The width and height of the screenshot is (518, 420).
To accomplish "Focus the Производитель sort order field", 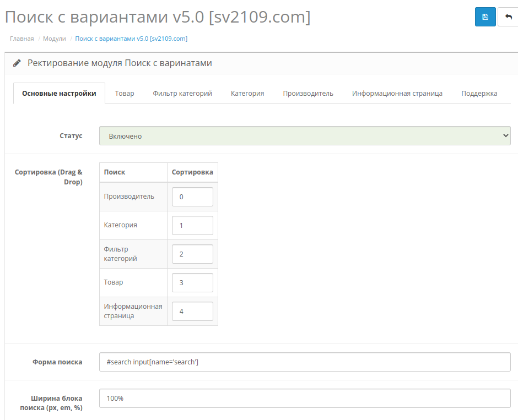I will (x=193, y=197).
